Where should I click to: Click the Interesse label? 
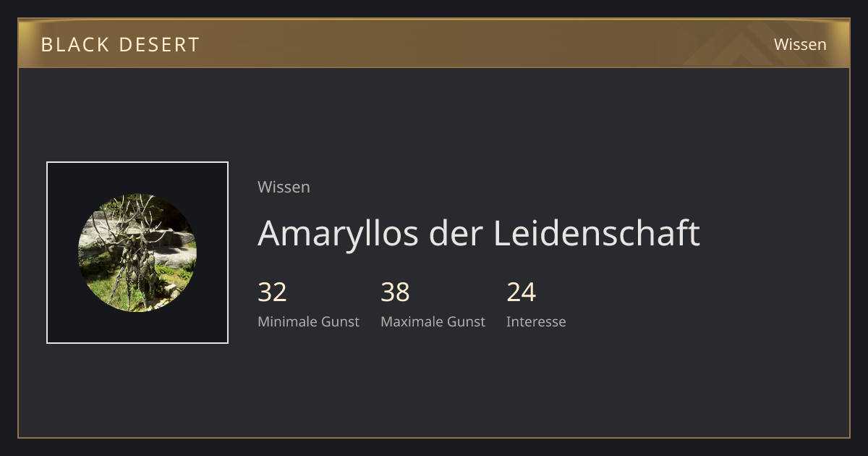(536, 321)
